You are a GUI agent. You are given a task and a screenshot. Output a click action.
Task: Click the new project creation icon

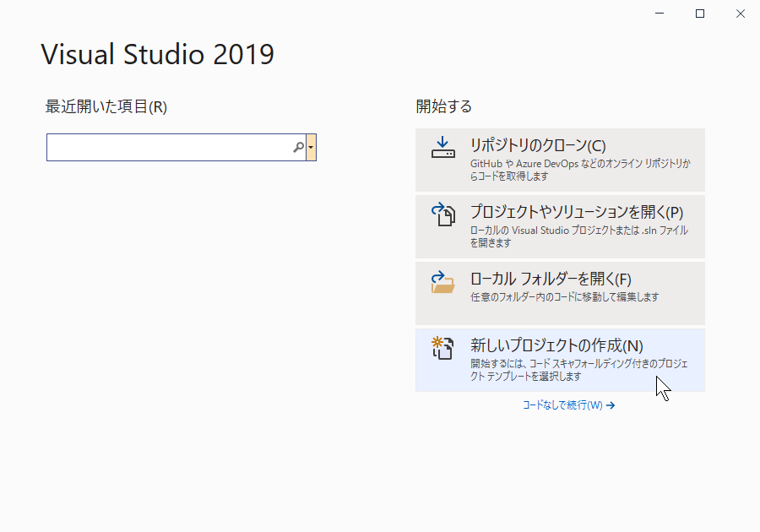coord(442,348)
